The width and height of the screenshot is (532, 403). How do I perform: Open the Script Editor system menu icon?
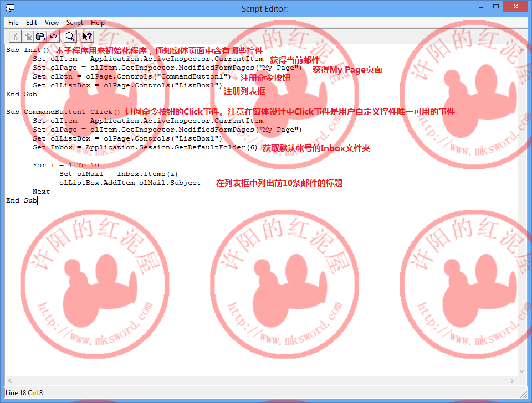pos(10,8)
